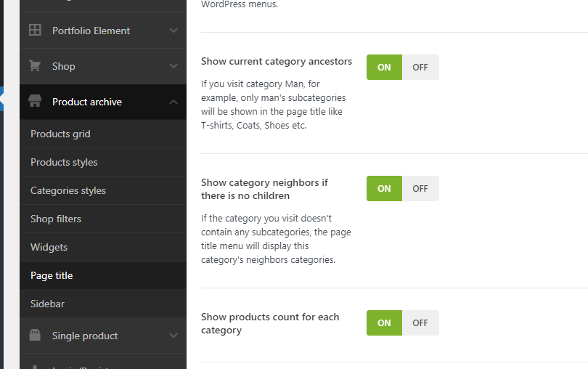
Task: Click the Single product bag icon
Action: [34, 336]
